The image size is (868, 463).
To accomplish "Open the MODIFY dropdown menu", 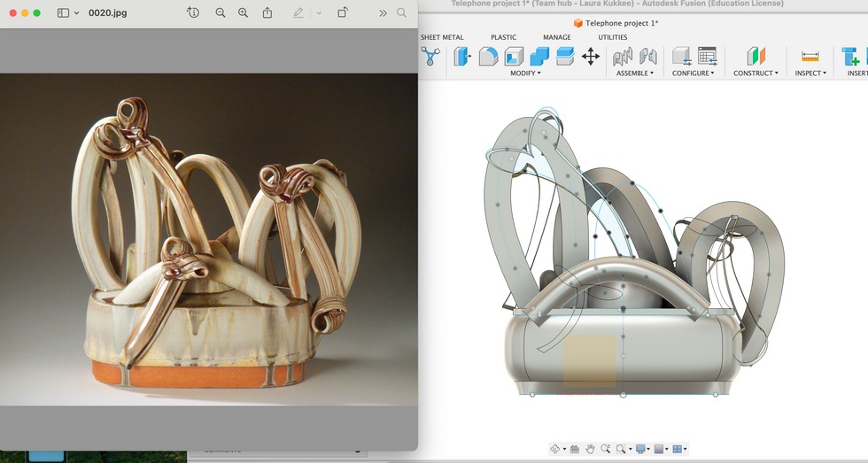I will pos(525,73).
